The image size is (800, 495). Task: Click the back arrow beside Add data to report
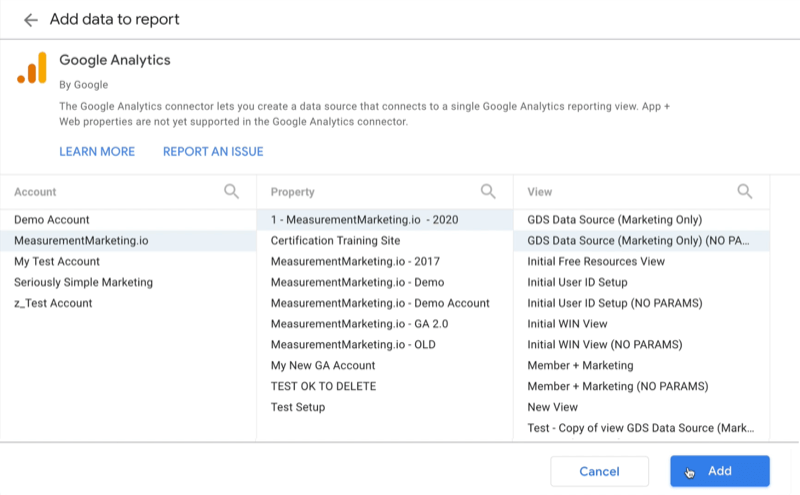point(31,20)
